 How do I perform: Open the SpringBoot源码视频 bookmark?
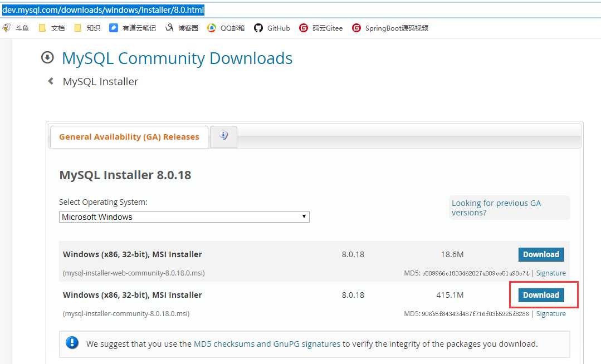coord(390,28)
